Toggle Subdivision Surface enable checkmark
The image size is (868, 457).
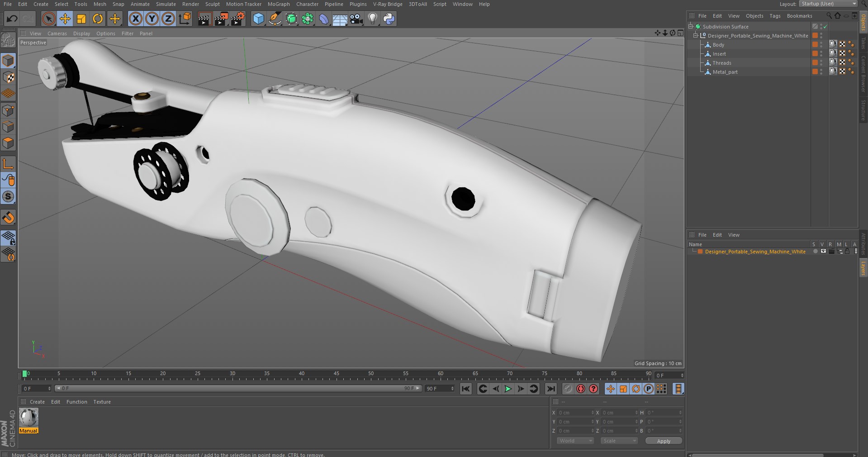pyautogui.click(x=825, y=27)
